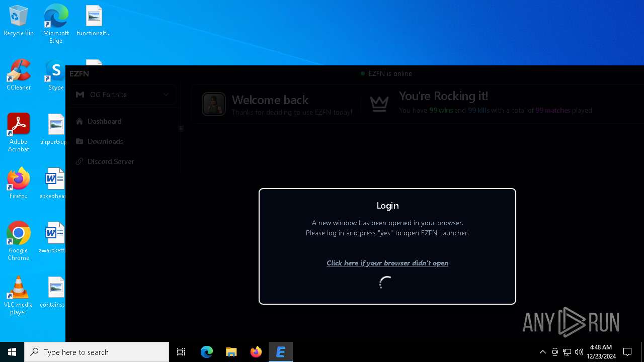Click the Login dialog heading

pyautogui.click(x=387, y=206)
